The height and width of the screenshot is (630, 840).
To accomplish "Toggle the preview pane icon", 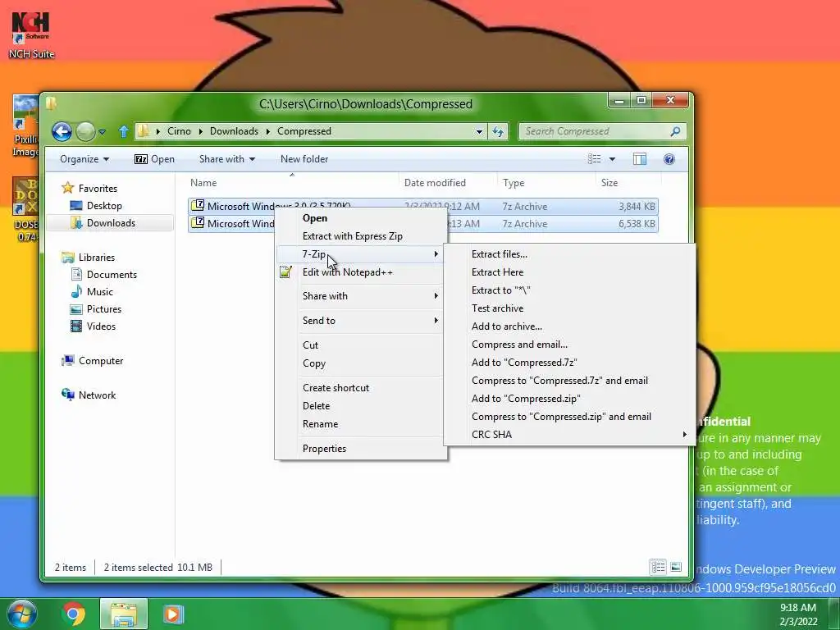I will [x=640, y=159].
